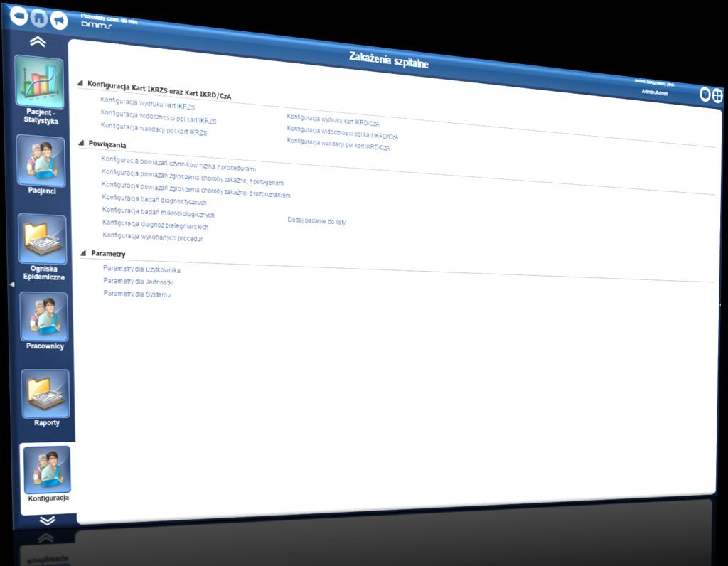The image size is (728, 566).
Task: Collapse the sidebar with left edge arrow
Action: pyautogui.click(x=12, y=284)
